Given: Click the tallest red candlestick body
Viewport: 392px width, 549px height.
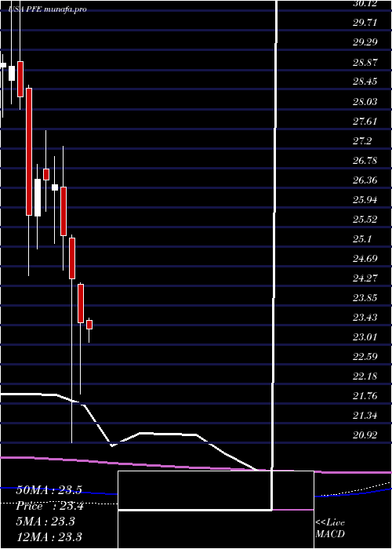Looking at the screenshot, I should click(29, 151).
